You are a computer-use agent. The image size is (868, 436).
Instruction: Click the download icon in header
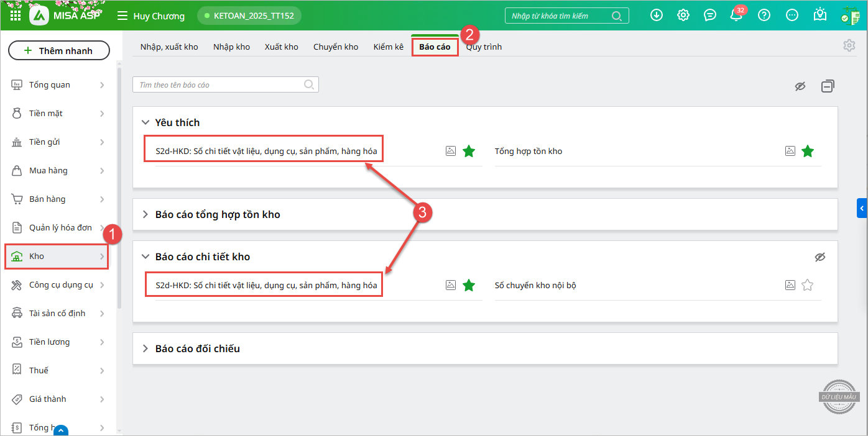[657, 16]
